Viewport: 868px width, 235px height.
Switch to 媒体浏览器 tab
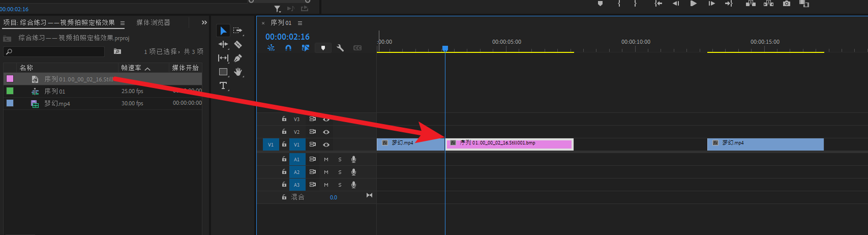pyautogui.click(x=153, y=22)
